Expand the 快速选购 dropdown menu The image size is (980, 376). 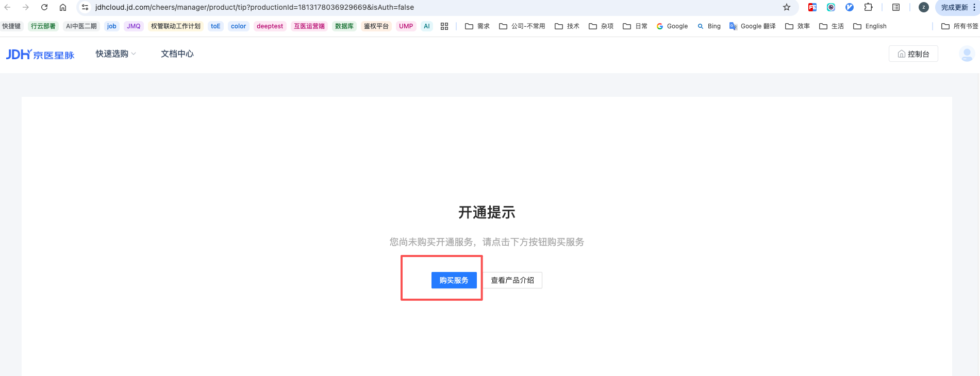pos(115,54)
